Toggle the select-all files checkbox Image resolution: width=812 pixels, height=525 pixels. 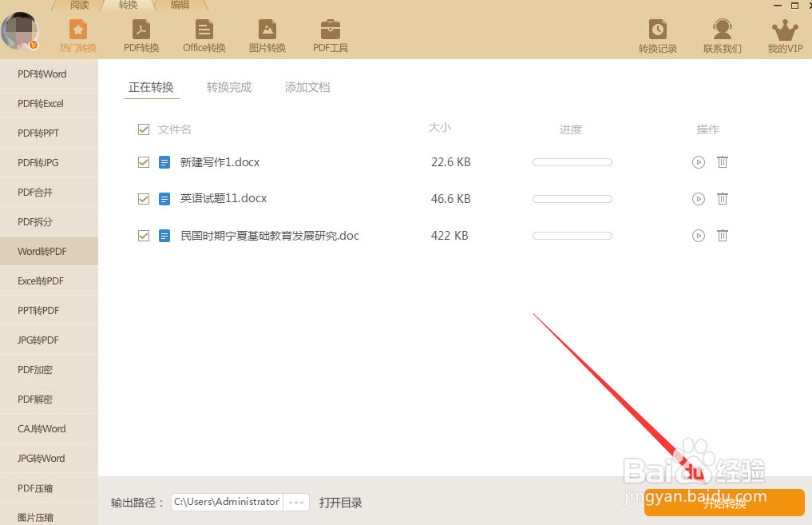pyautogui.click(x=144, y=129)
